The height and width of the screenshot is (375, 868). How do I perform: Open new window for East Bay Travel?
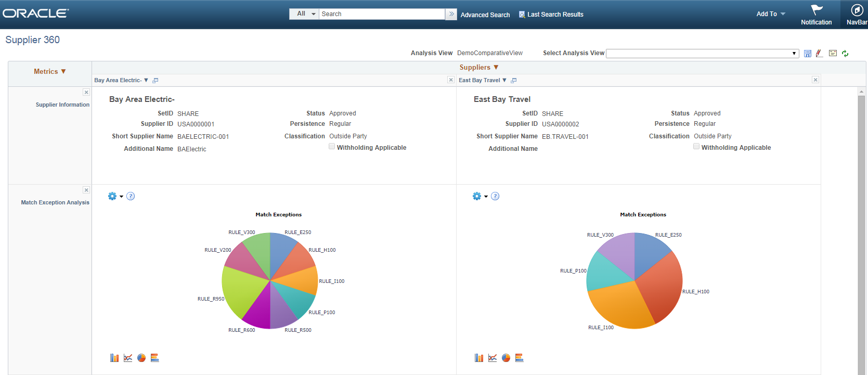click(x=513, y=81)
